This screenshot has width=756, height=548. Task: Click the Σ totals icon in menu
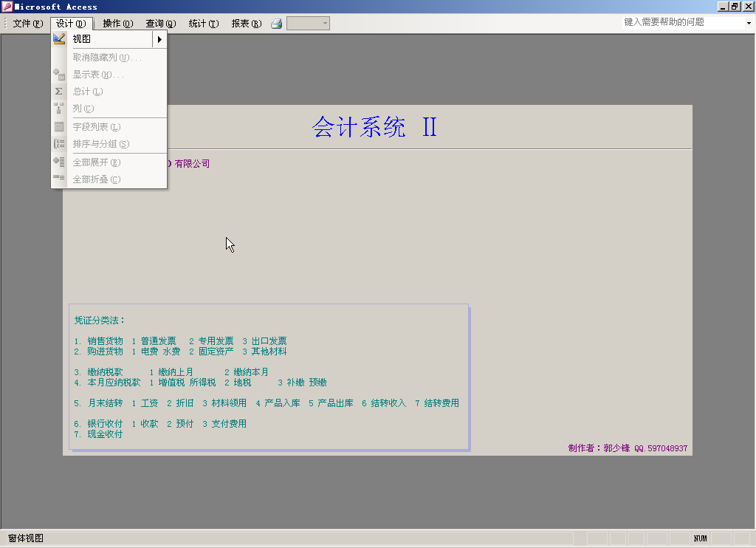tap(59, 92)
